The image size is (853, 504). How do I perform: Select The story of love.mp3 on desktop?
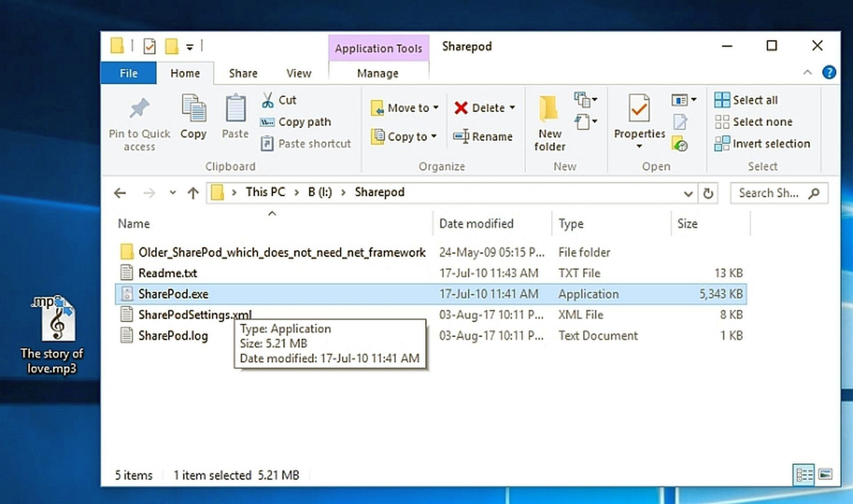point(53,334)
